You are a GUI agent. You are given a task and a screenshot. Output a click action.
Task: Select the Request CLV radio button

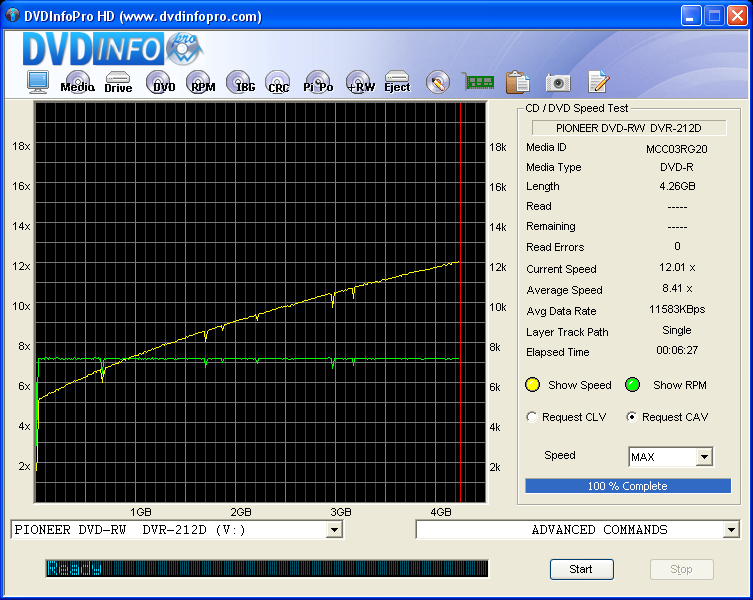coord(532,417)
